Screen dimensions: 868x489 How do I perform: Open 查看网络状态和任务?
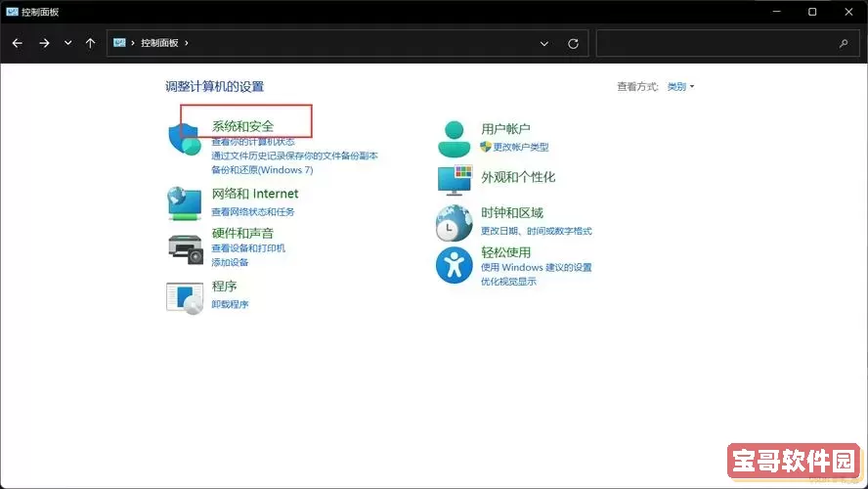[253, 211]
